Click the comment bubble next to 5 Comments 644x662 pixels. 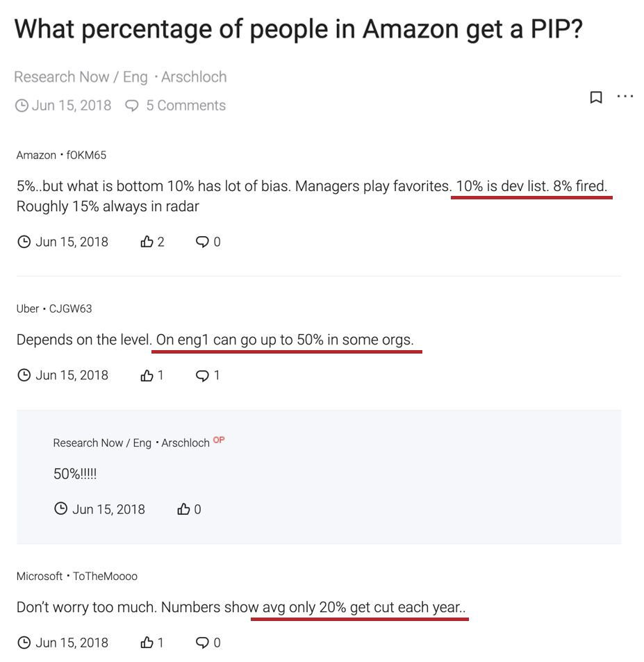[131, 105]
